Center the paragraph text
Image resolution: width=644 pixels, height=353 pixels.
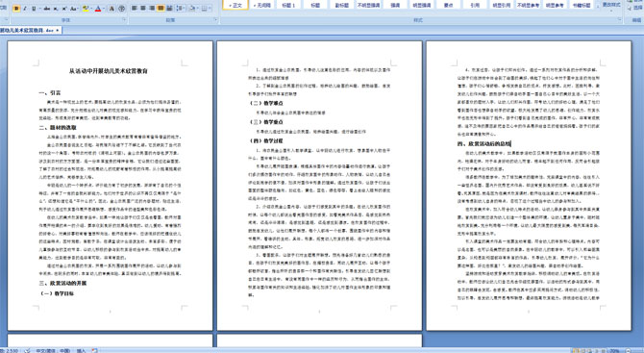click(143, 9)
